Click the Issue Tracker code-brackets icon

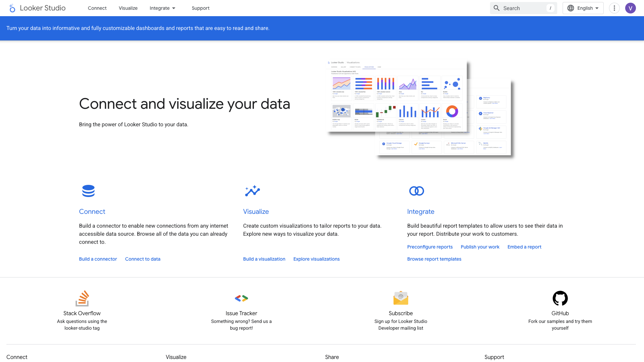[x=241, y=298]
